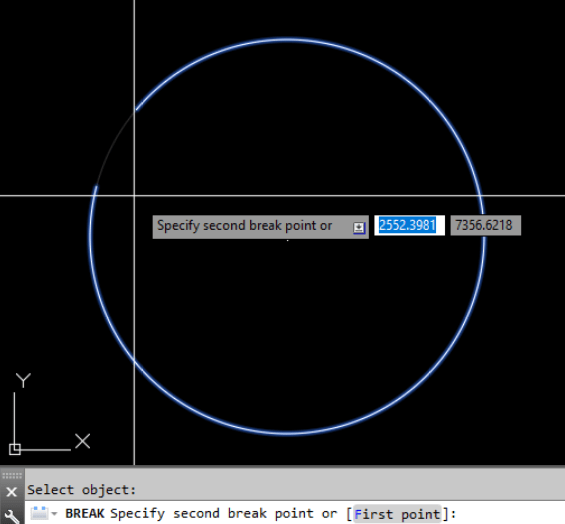
Task: Click the X coordinate field 2552.3981
Action: pyautogui.click(x=409, y=226)
